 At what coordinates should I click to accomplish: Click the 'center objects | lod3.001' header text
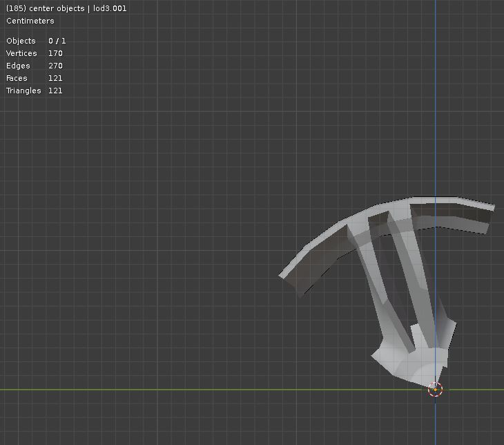click(78, 8)
